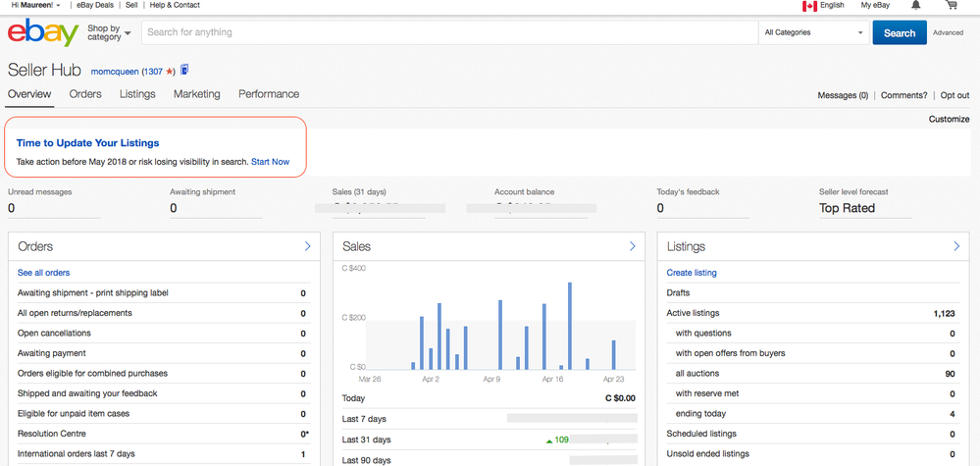Open Listings panel arrow
Image resolution: width=980 pixels, height=466 pixels.
point(956,246)
